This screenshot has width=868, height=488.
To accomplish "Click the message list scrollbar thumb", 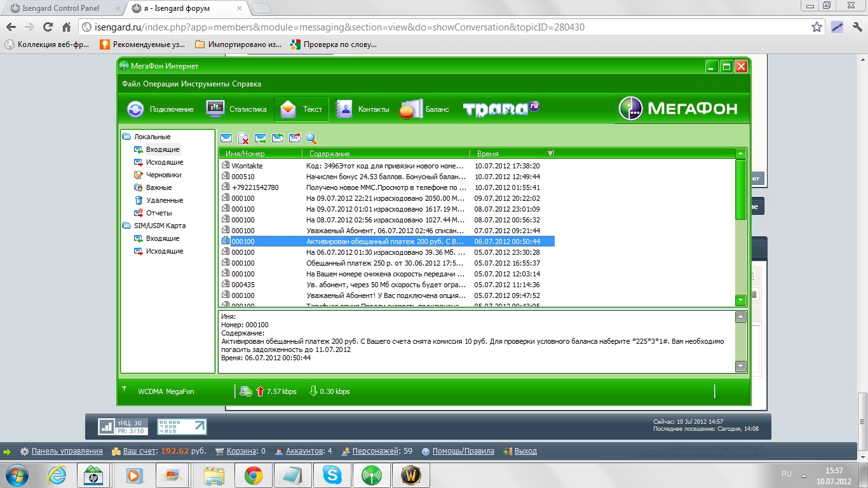I will pos(740,190).
